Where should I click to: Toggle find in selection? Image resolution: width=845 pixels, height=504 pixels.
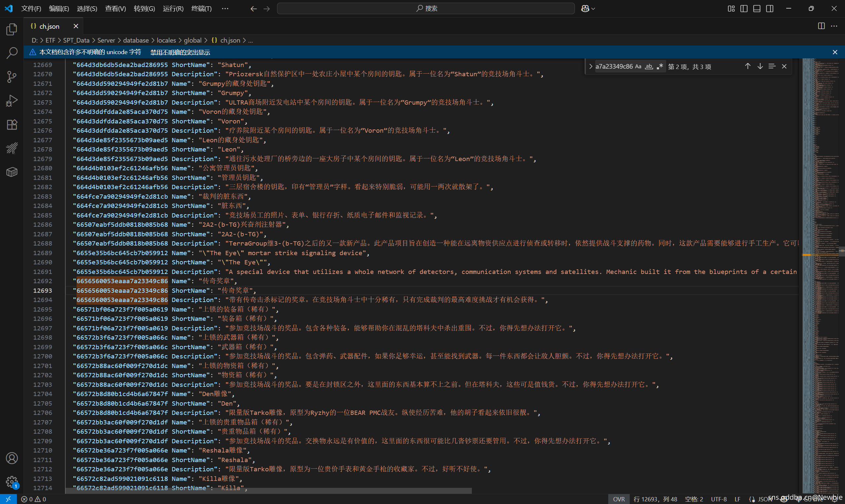(x=772, y=66)
